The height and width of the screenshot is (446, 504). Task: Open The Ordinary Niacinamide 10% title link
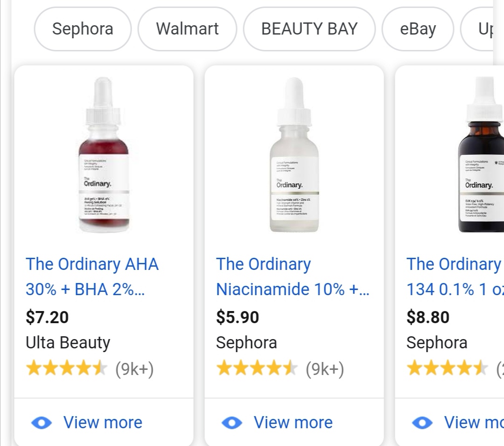[292, 276]
